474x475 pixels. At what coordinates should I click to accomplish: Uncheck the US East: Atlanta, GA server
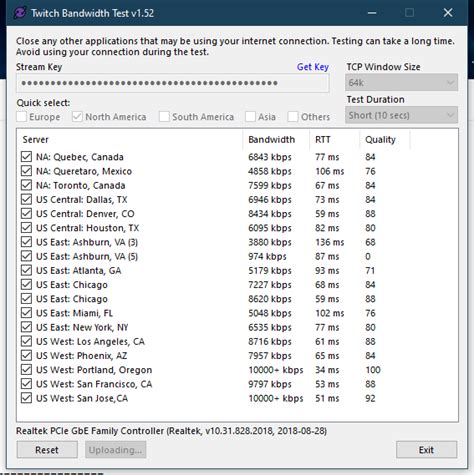(x=26, y=270)
